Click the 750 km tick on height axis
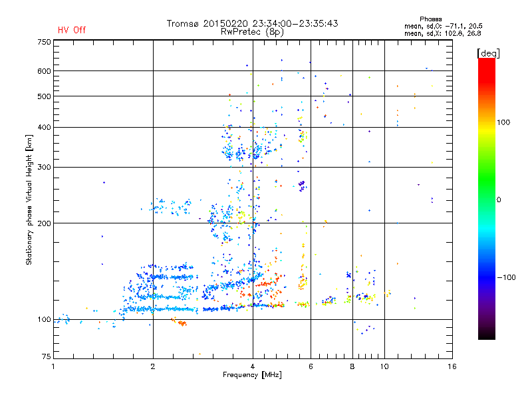 pos(44,42)
